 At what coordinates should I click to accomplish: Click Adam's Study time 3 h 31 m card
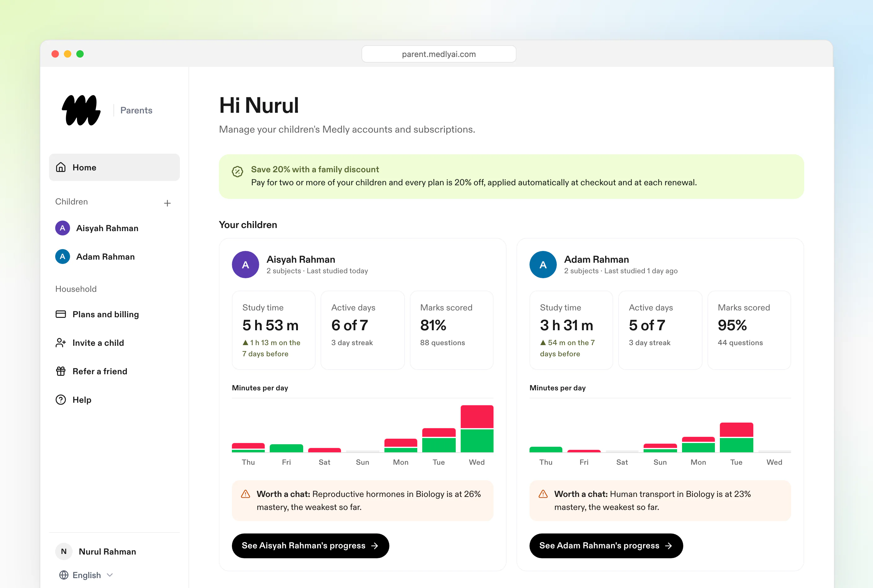571,330
